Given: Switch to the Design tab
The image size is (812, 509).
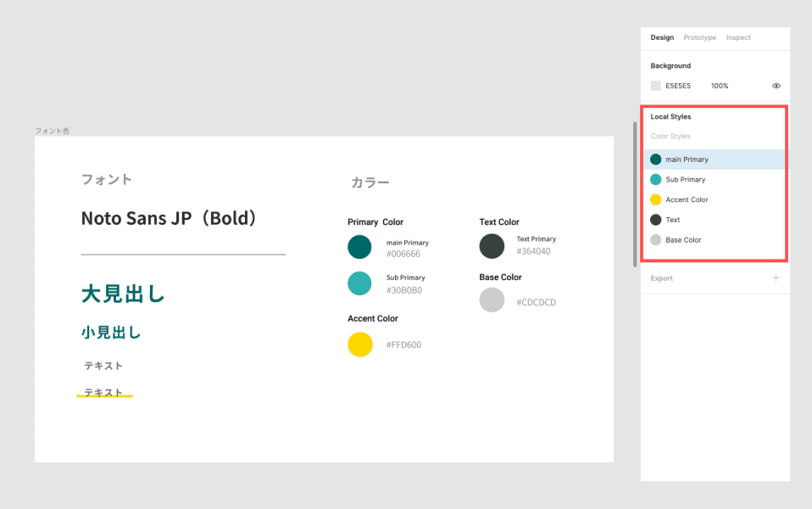Looking at the screenshot, I should pyautogui.click(x=662, y=37).
